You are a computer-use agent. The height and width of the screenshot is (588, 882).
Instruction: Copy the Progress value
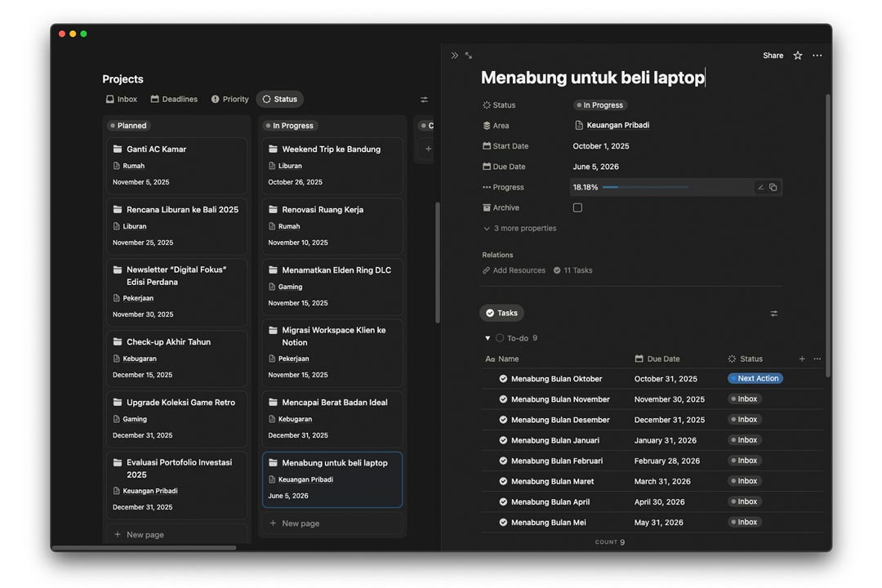tap(773, 187)
